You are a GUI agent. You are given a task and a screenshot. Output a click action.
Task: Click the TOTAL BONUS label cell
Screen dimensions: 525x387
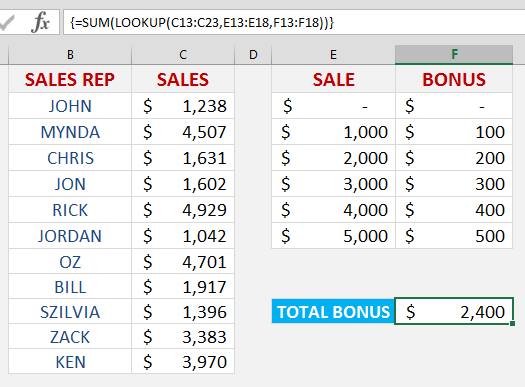click(333, 311)
